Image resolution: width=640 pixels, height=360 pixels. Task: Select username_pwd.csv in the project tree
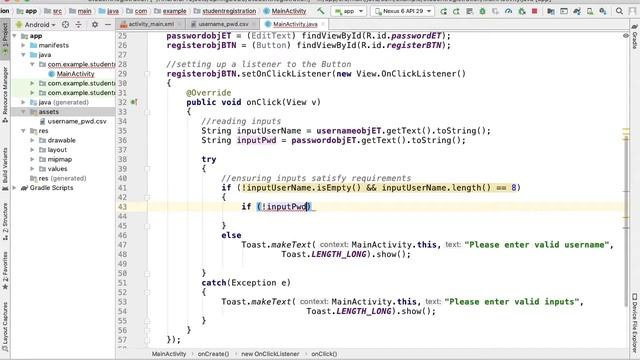click(77, 122)
